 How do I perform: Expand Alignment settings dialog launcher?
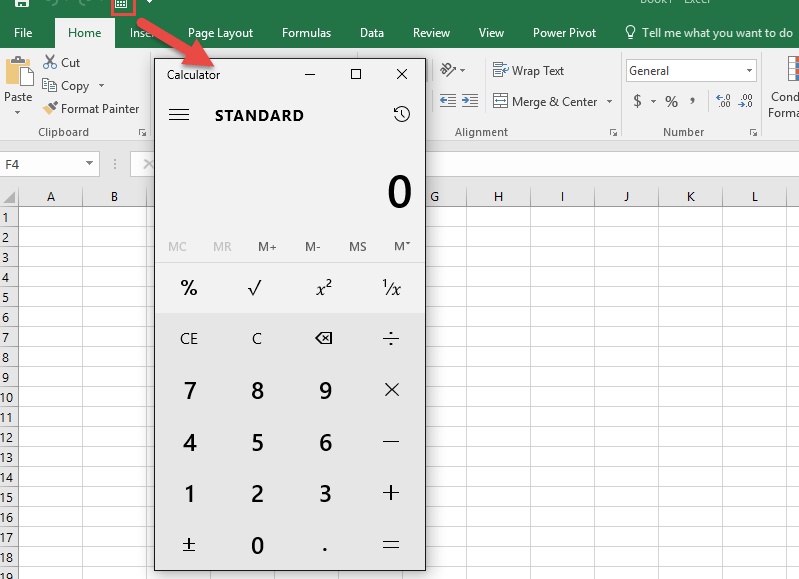point(614,133)
